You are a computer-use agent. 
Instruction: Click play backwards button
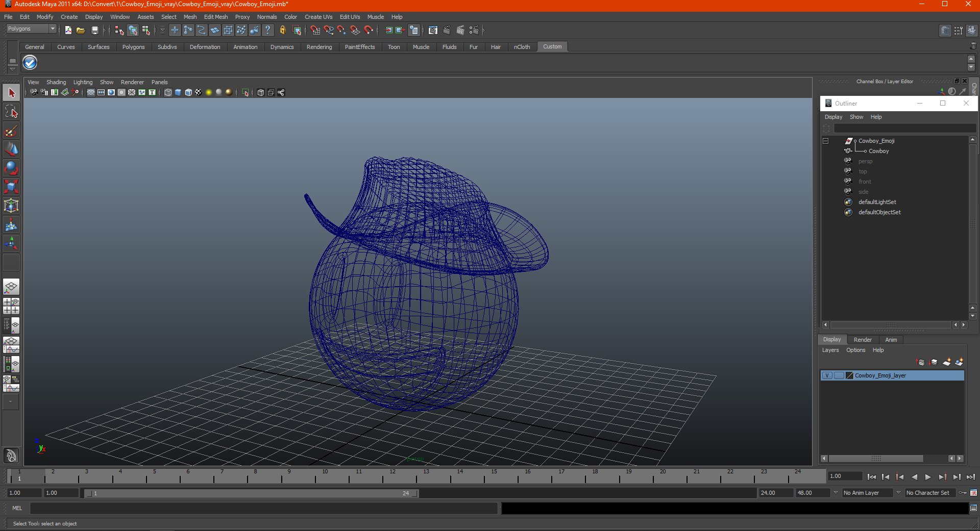pyautogui.click(x=914, y=477)
